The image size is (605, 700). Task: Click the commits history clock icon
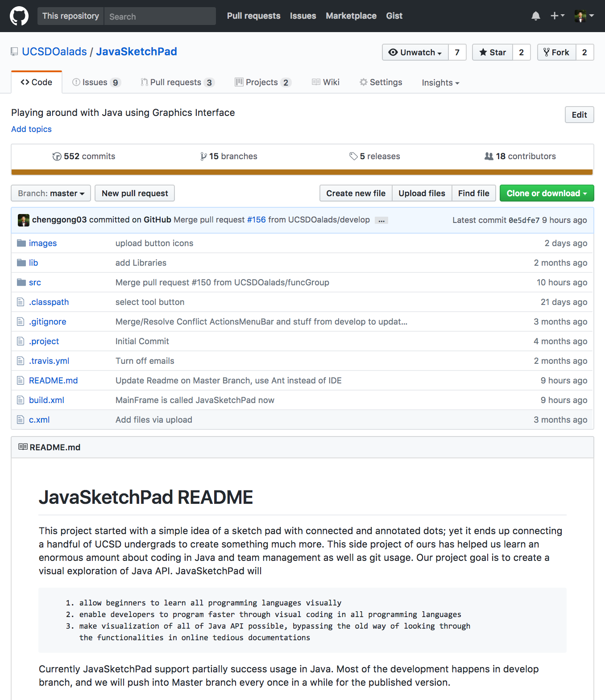coord(57,156)
